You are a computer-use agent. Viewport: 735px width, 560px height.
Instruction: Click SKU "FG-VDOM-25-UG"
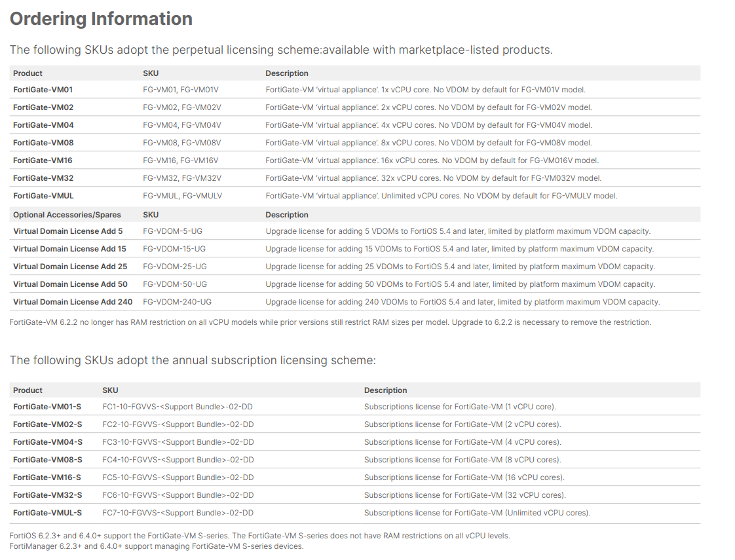coord(174,267)
